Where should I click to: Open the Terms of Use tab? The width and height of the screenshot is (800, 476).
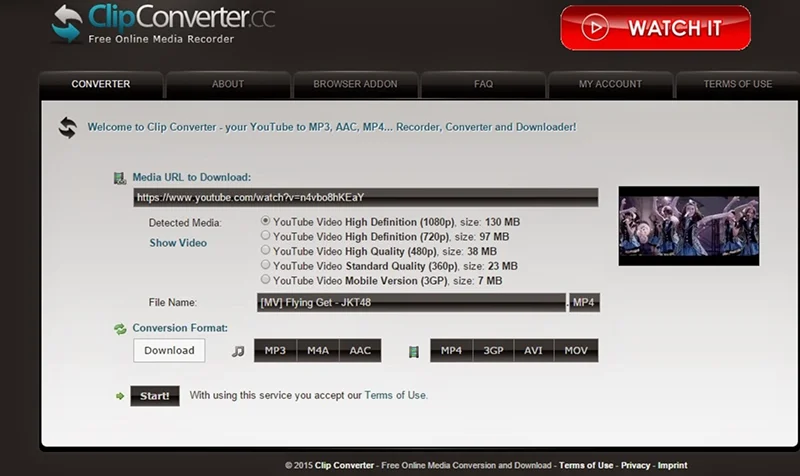(x=738, y=84)
